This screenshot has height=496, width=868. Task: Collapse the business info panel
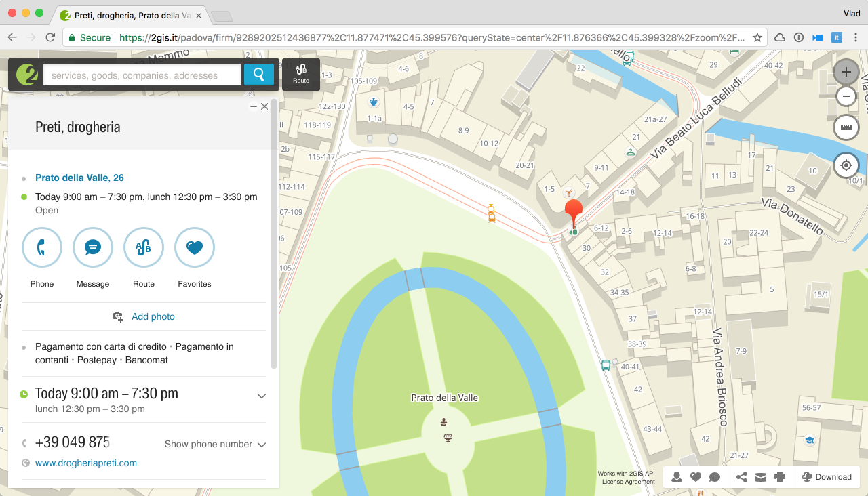pyautogui.click(x=253, y=106)
